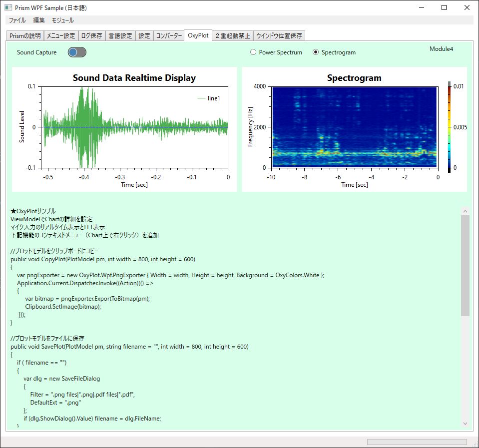The width and height of the screenshot is (479, 448).
Task: Click the application icon in title bar
Action: pos(8,7)
